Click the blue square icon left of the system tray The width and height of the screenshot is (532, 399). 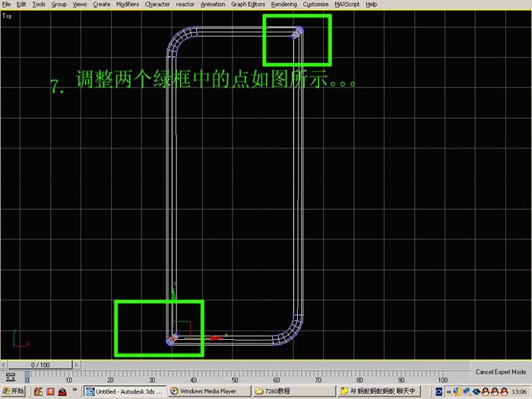pos(439,392)
